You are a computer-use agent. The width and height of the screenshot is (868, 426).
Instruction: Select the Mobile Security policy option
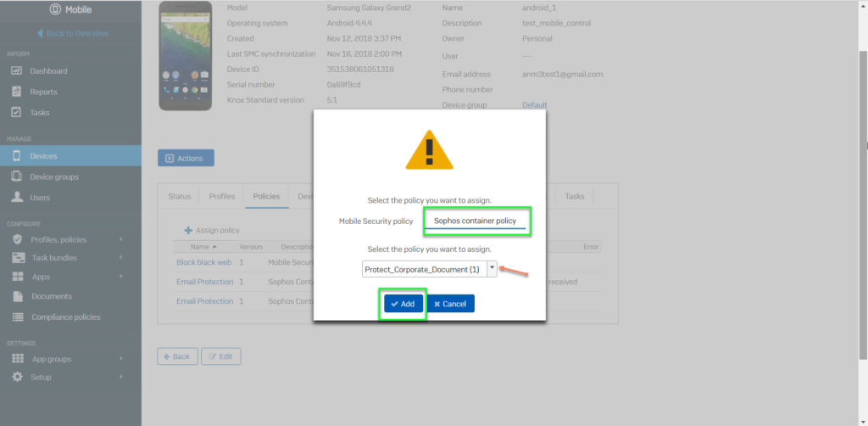click(x=376, y=221)
